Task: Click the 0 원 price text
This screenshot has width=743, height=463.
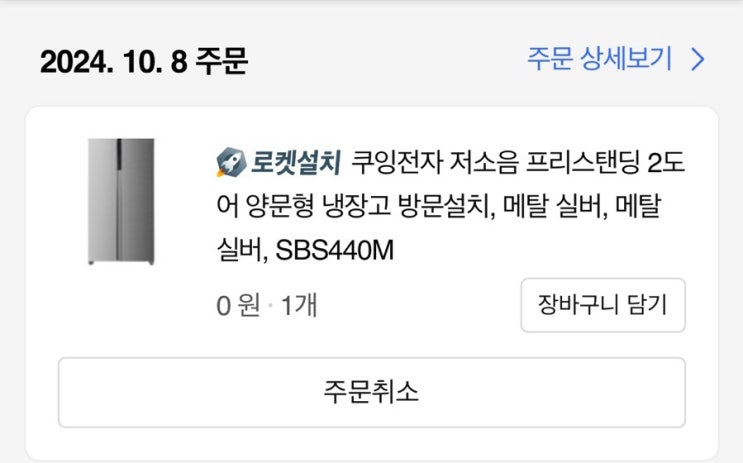Action: point(238,305)
